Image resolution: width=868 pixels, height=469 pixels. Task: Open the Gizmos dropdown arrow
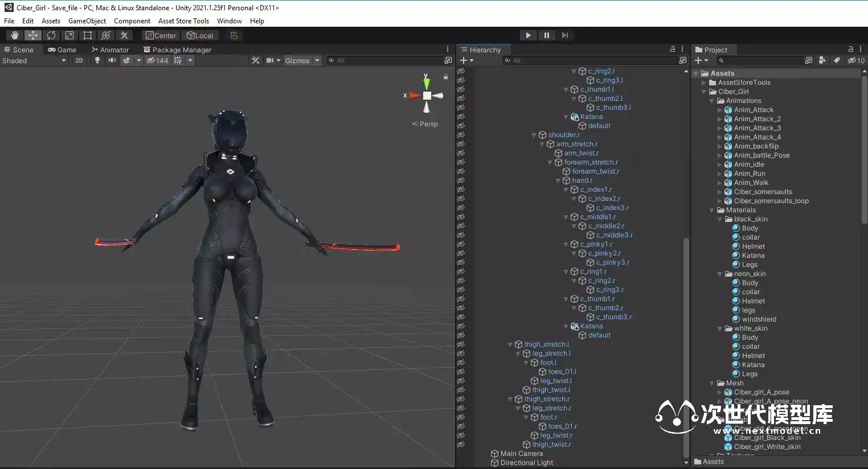(x=317, y=60)
